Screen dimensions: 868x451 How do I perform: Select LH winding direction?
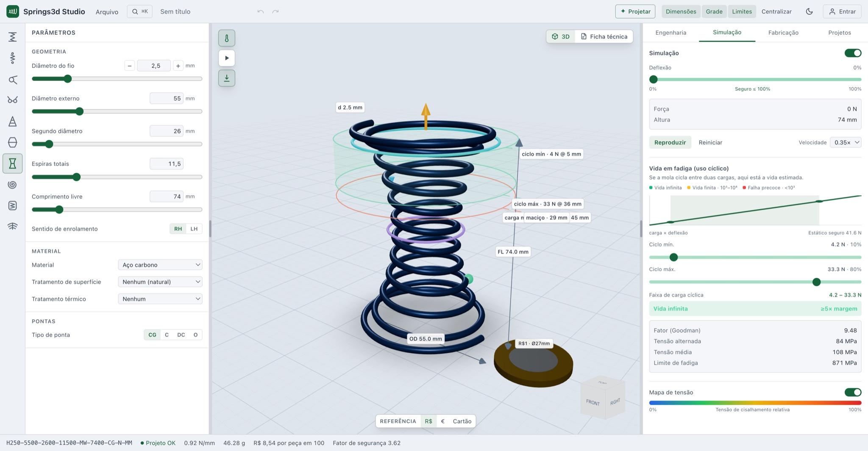click(194, 229)
